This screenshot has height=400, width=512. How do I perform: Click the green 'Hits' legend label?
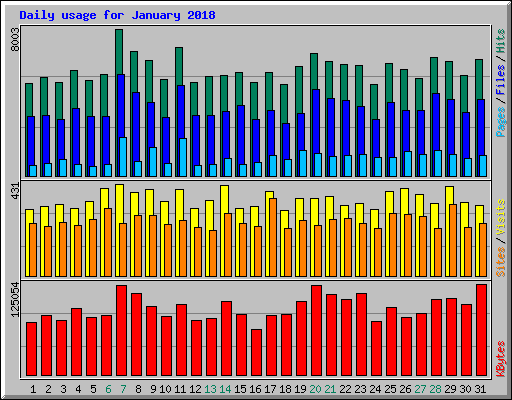pos(501,41)
